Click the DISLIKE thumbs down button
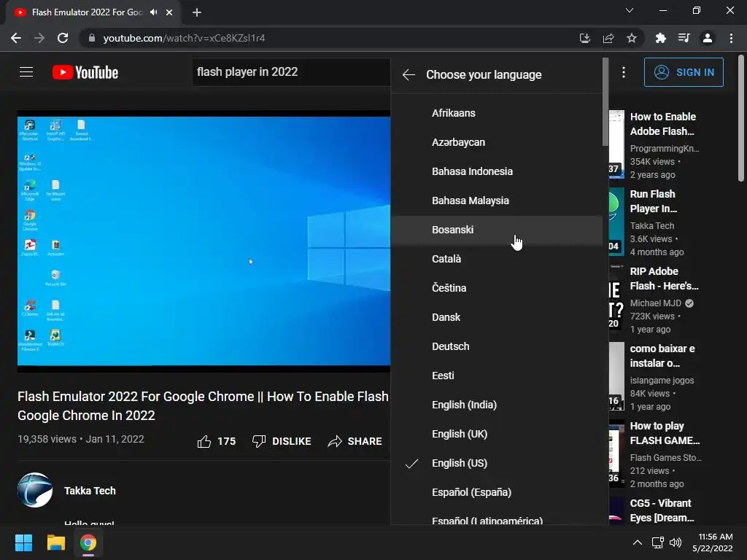 click(282, 441)
